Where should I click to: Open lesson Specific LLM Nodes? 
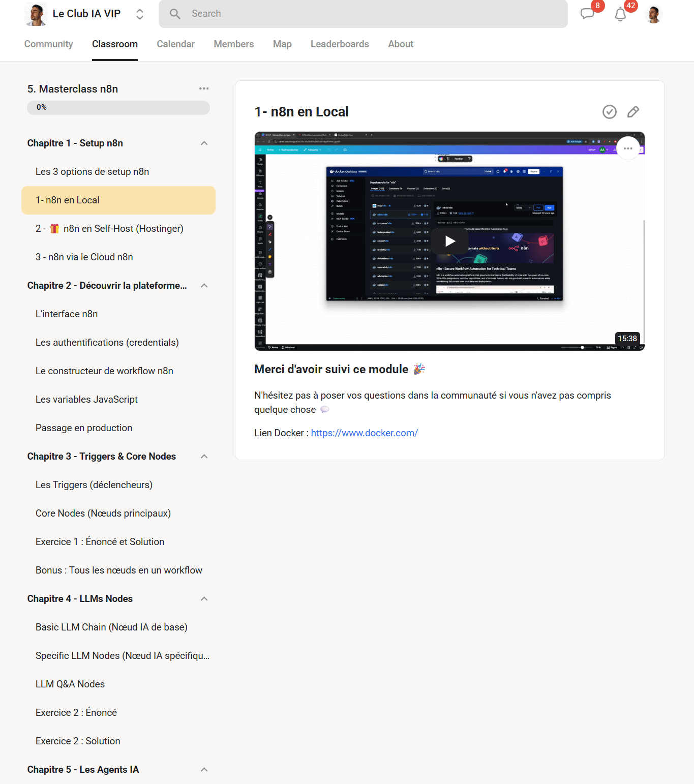click(x=118, y=656)
